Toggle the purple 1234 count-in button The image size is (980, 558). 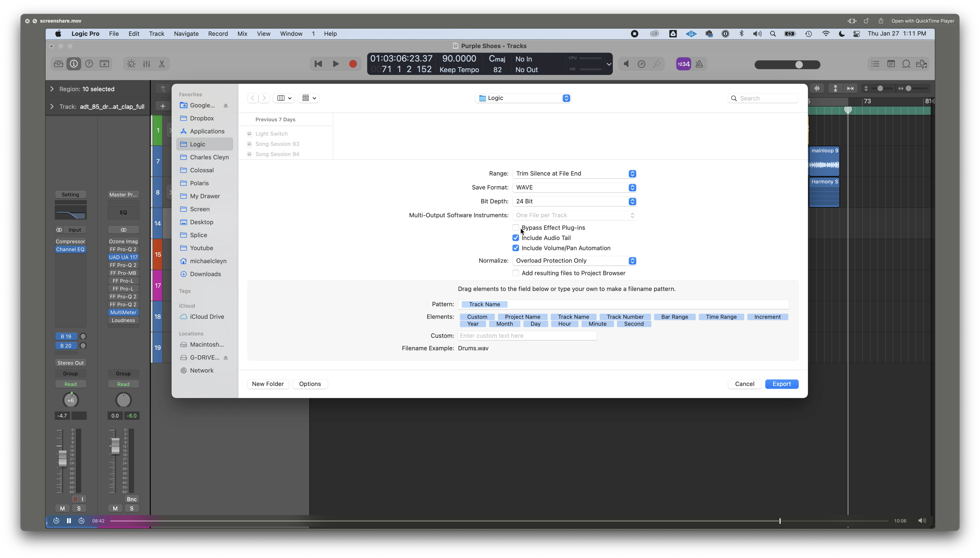(x=683, y=64)
